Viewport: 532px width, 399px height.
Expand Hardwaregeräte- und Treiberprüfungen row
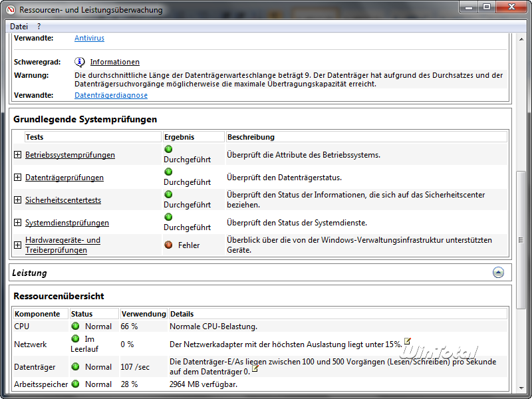tap(18, 245)
